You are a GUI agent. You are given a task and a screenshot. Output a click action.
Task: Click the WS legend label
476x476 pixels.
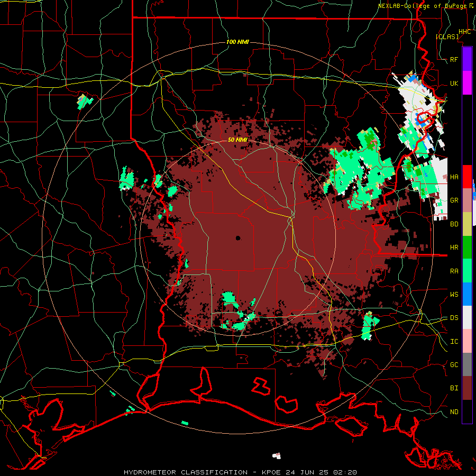click(x=454, y=294)
